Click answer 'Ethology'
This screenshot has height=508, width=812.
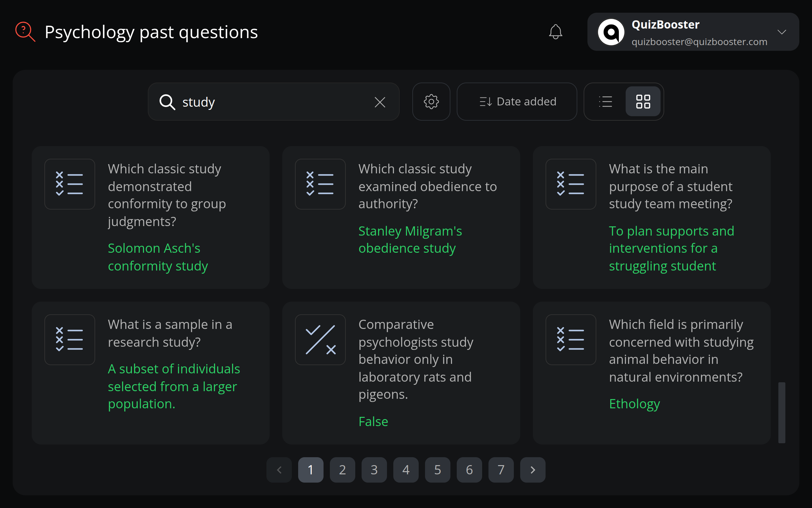click(x=634, y=404)
